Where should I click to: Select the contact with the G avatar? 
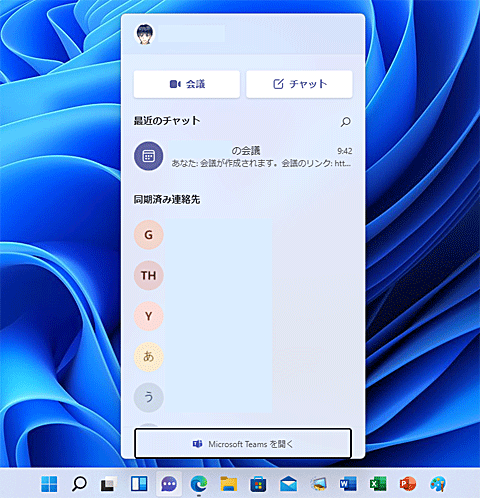(x=149, y=235)
